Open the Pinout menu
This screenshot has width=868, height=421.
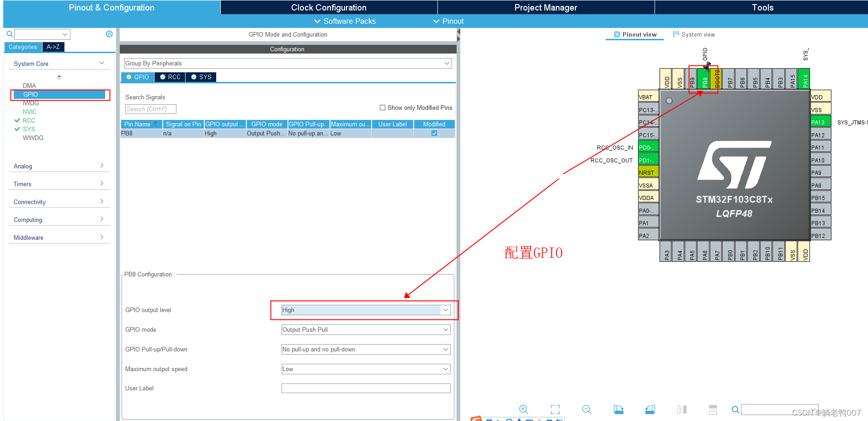(448, 21)
